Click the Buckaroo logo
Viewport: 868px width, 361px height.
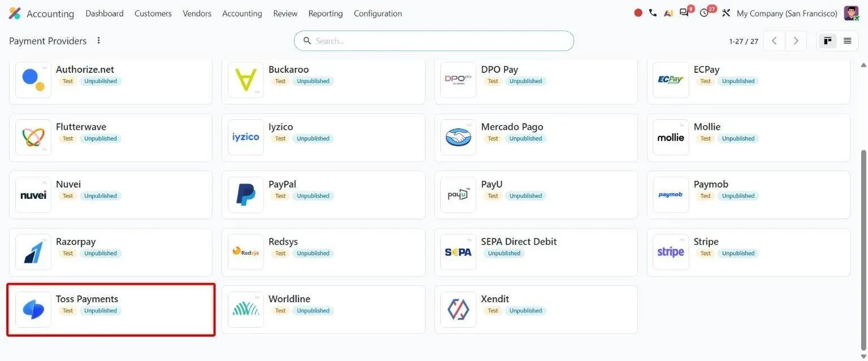coord(246,80)
